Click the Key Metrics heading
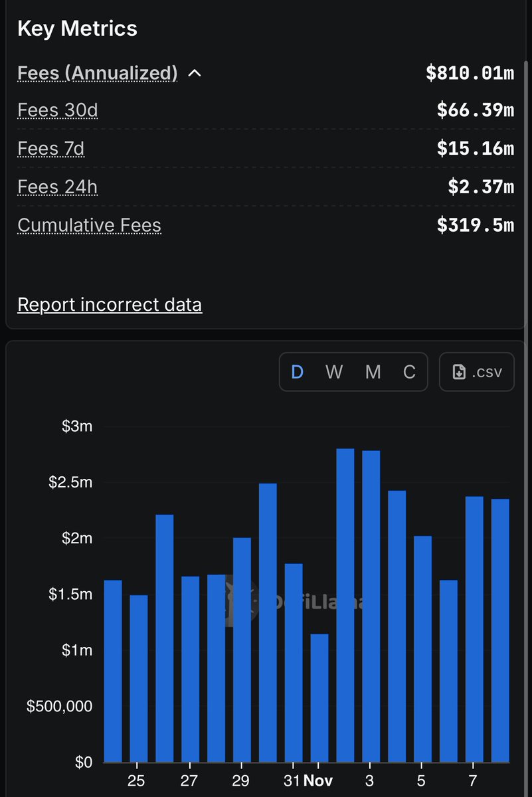532x797 pixels. tap(78, 29)
